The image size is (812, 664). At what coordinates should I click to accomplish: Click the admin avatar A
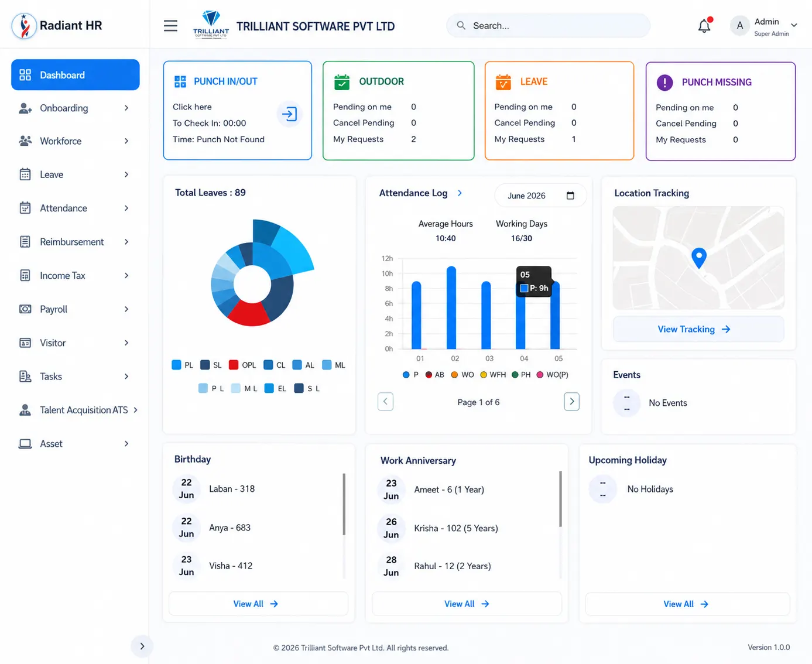pyautogui.click(x=740, y=26)
